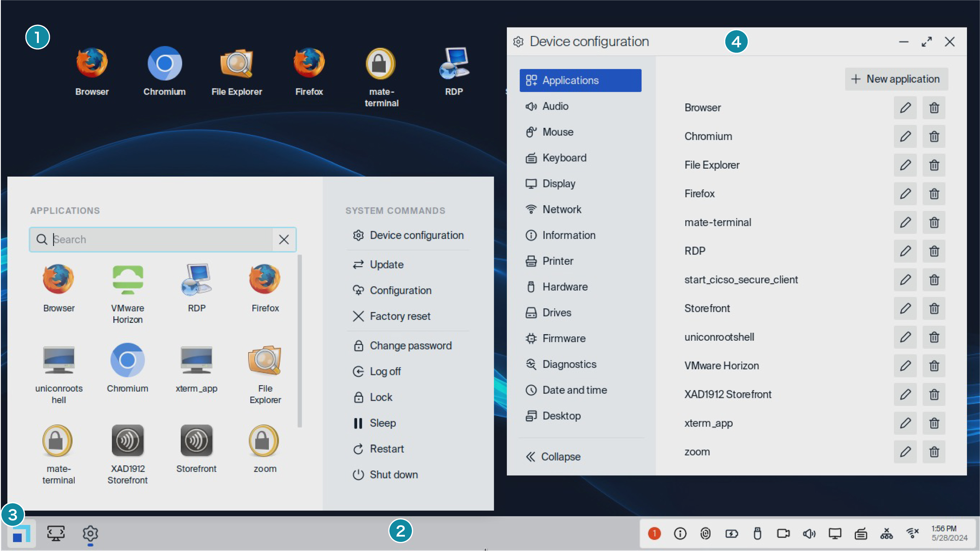This screenshot has width=980, height=551.
Task: Open the volume icon in system tray
Action: [809, 533]
